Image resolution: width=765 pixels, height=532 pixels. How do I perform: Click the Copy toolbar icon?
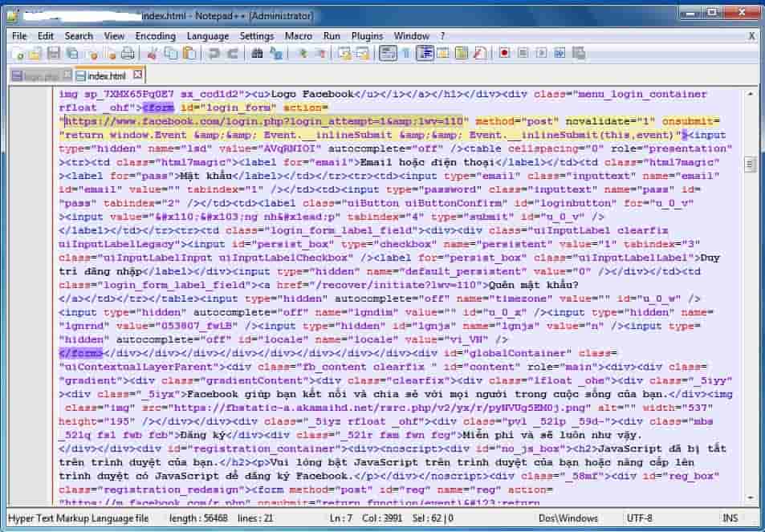click(x=171, y=53)
